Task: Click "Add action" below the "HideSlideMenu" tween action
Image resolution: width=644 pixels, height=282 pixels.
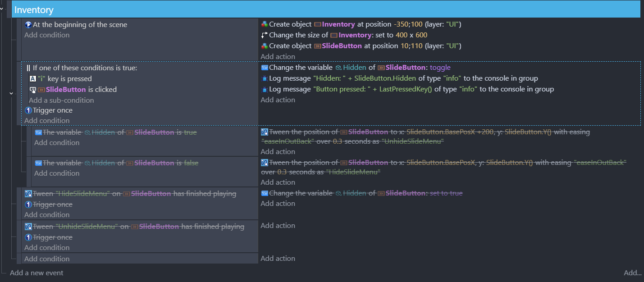Action: pyautogui.click(x=278, y=182)
